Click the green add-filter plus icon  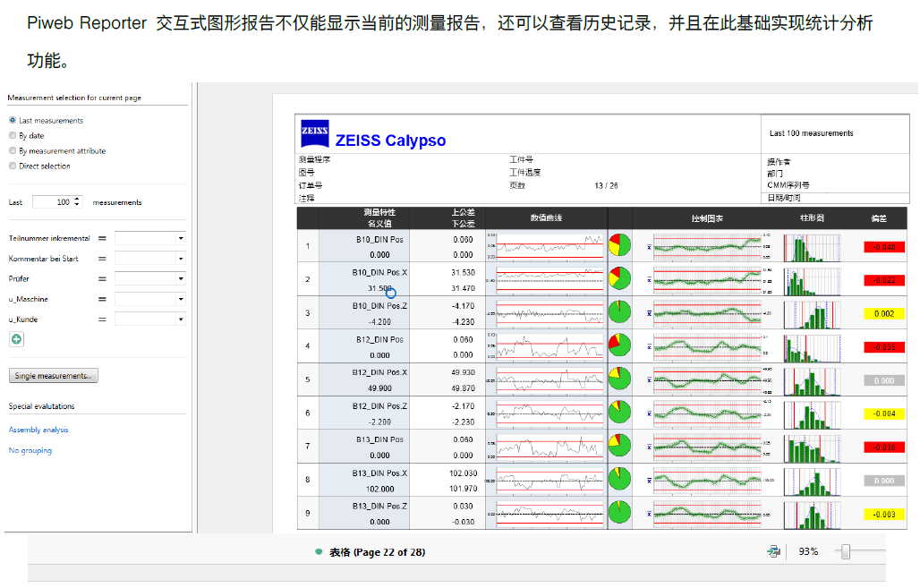coord(16,339)
